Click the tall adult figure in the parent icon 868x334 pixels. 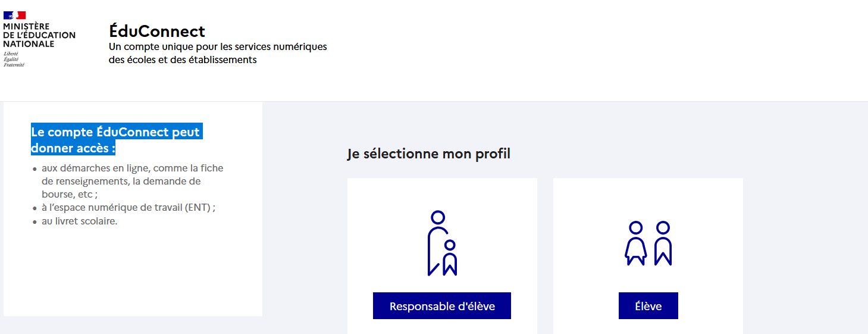coord(436,243)
